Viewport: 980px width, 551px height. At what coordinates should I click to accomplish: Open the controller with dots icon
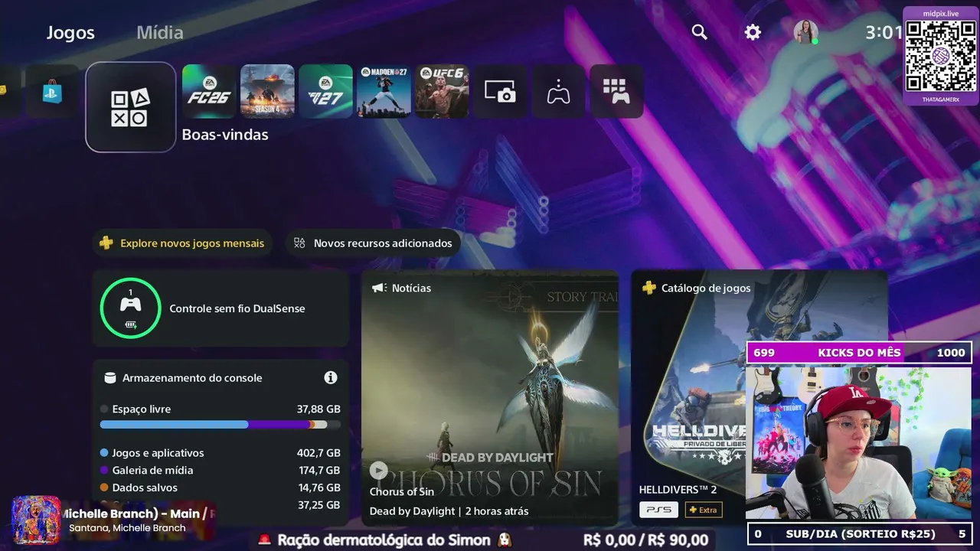click(558, 91)
